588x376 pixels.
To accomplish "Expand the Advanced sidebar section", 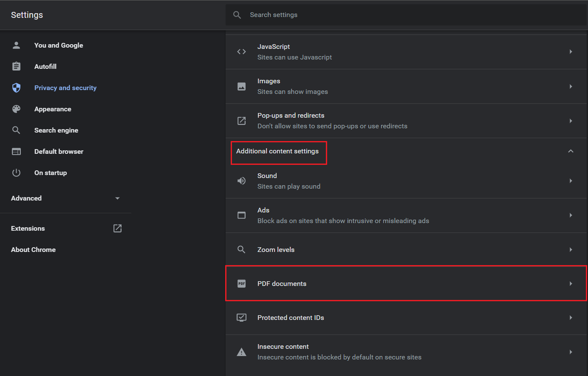I will (x=118, y=198).
